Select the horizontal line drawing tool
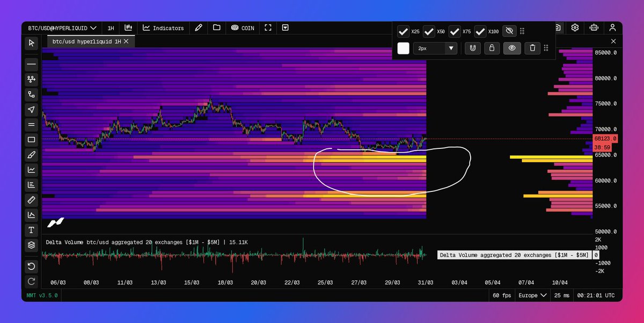Image resolution: width=644 pixels, height=323 pixels. tap(31, 64)
